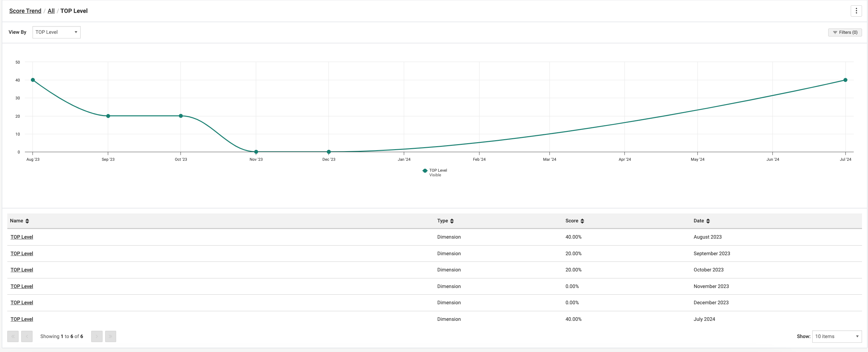This screenshot has height=352, width=868.
Task: Open the kebab options menu
Action: click(x=856, y=11)
